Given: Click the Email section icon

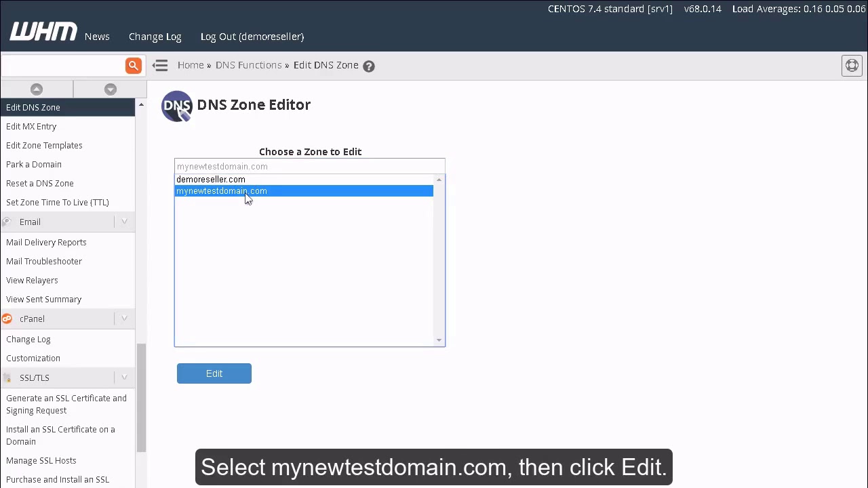Looking at the screenshot, I should [7, 222].
